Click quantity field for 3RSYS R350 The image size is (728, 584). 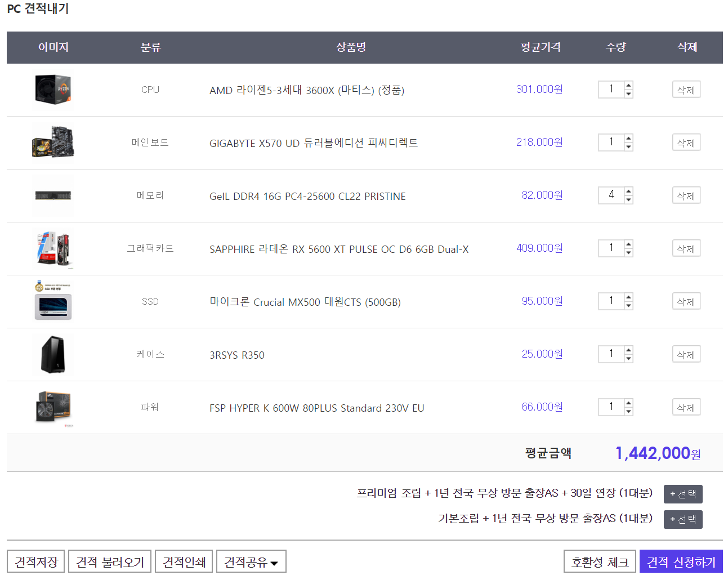coord(611,354)
